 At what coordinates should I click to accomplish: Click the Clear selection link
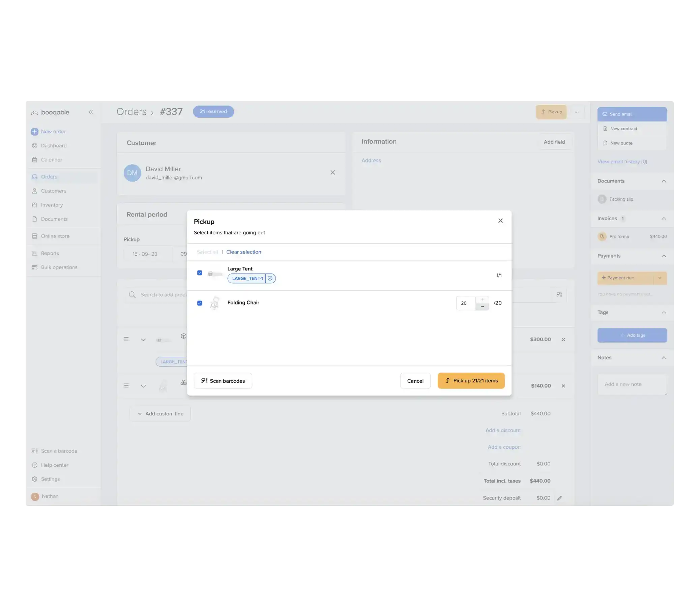click(x=243, y=252)
